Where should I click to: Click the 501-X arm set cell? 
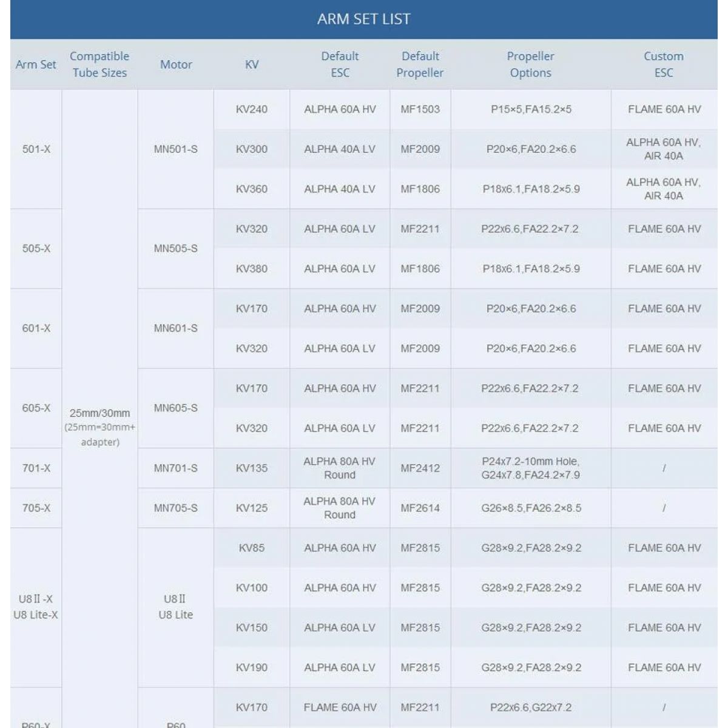click(x=36, y=149)
